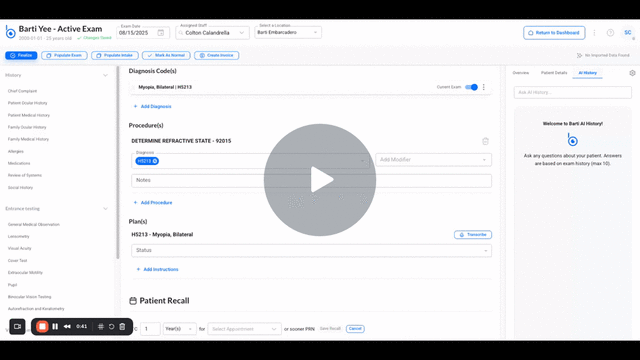
Task: Go to Cover Test in the sidebar
Action: pyautogui.click(x=18, y=260)
